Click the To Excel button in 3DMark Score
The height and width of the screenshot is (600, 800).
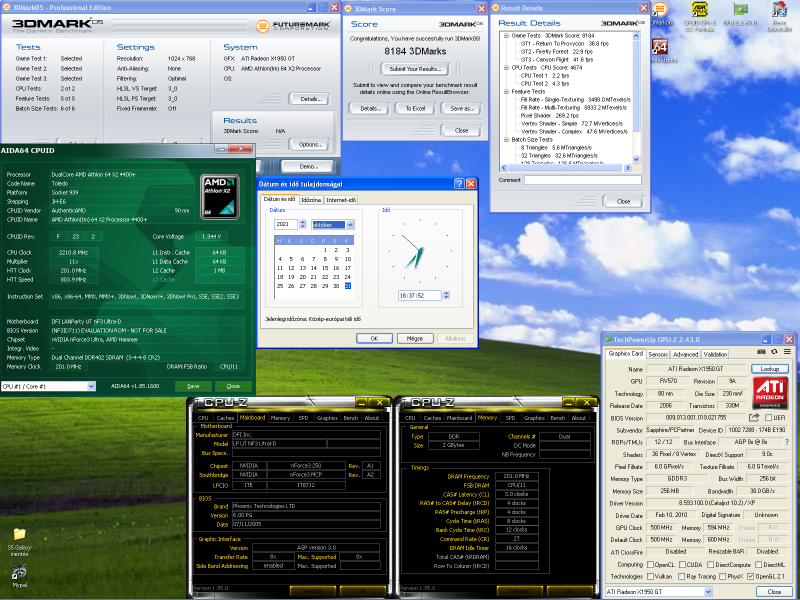pyautogui.click(x=415, y=109)
